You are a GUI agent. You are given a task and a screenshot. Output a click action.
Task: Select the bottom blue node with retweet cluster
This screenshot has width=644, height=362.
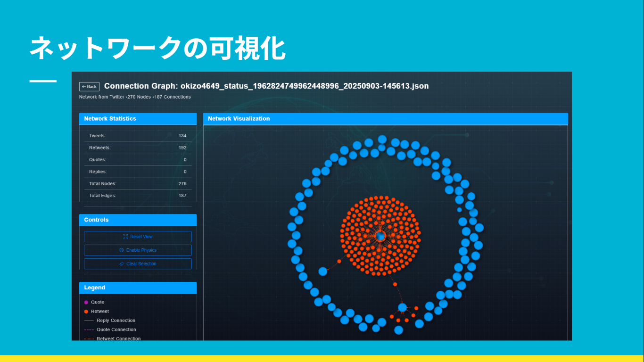[402, 307]
